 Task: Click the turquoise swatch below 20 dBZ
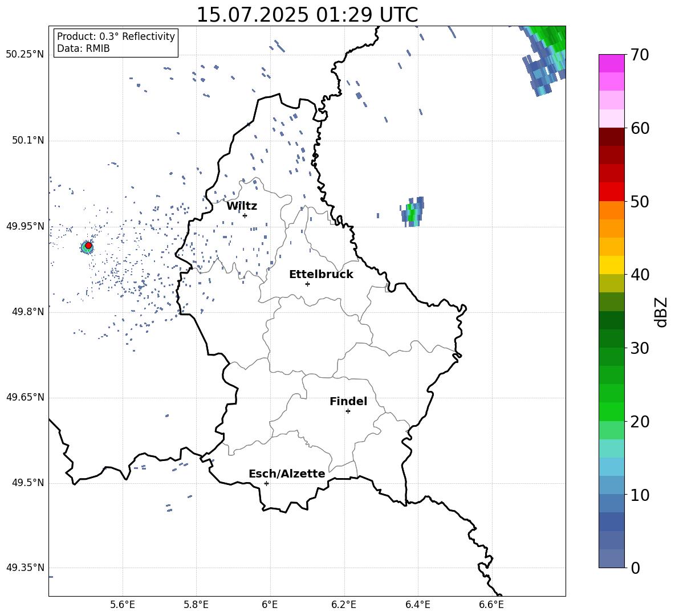point(612,448)
